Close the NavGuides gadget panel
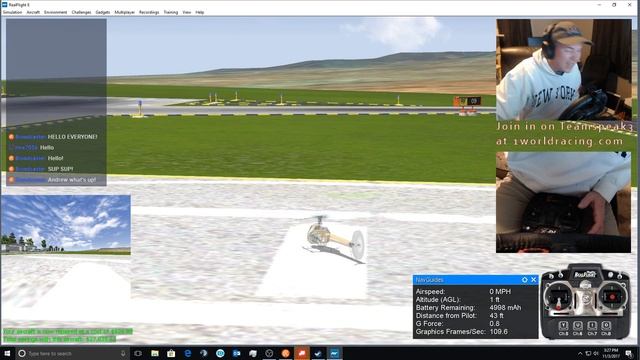 point(533,280)
